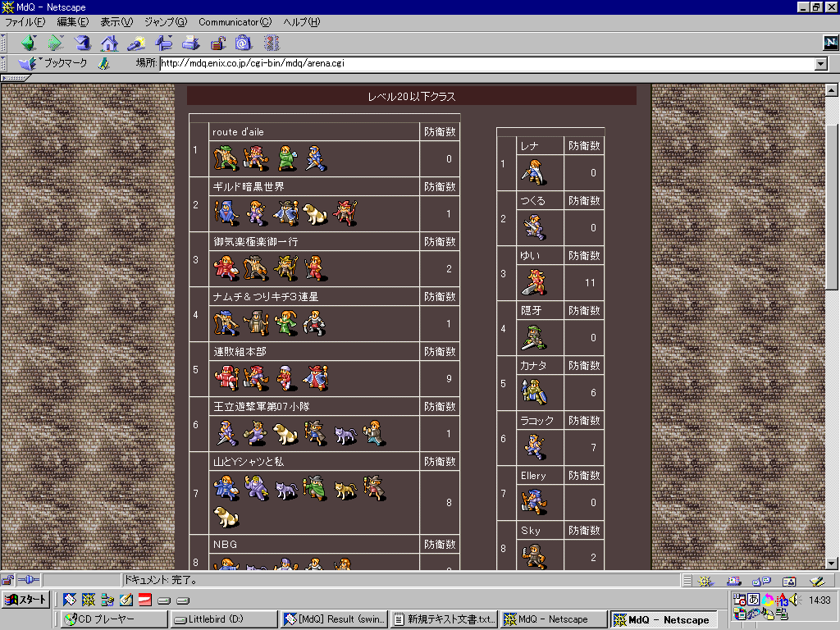
Task: Switch to [MdQ] Result taskbar window
Action: (334, 619)
